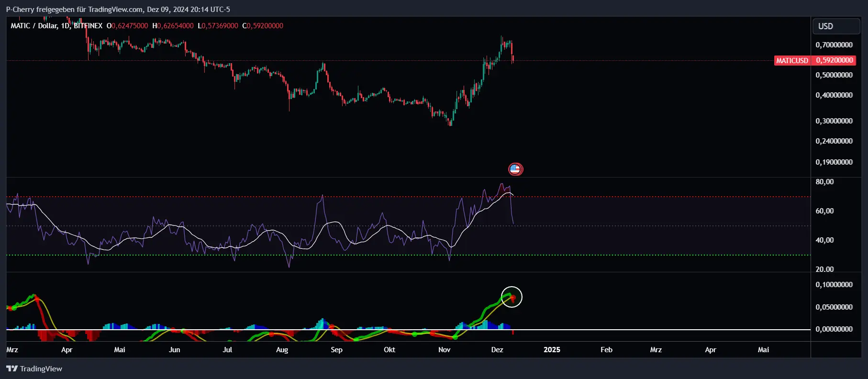Click the Mai label right of 2025

point(764,350)
